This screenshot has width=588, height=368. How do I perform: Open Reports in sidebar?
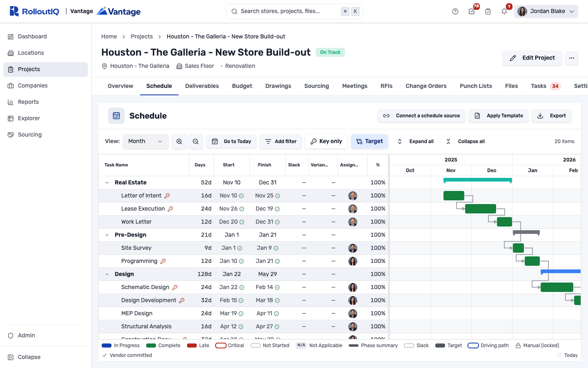tap(45, 102)
